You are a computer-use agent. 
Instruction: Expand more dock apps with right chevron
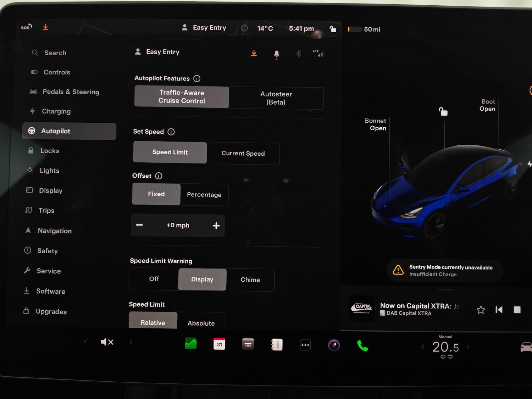pyautogui.click(x=131, y=342)
